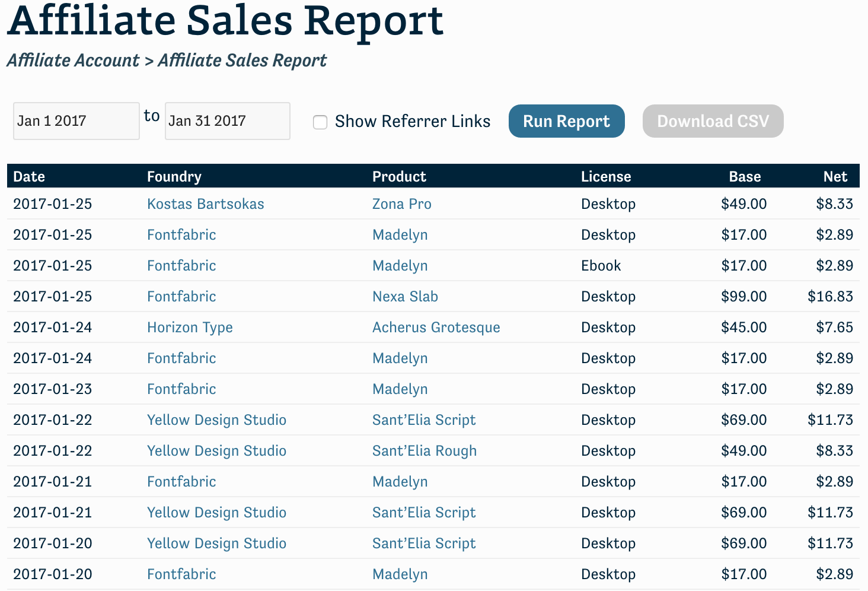Image resolution: width=868 pixels, height=591 pixels.
Task: Click the License column header
Action: (606, 177)
